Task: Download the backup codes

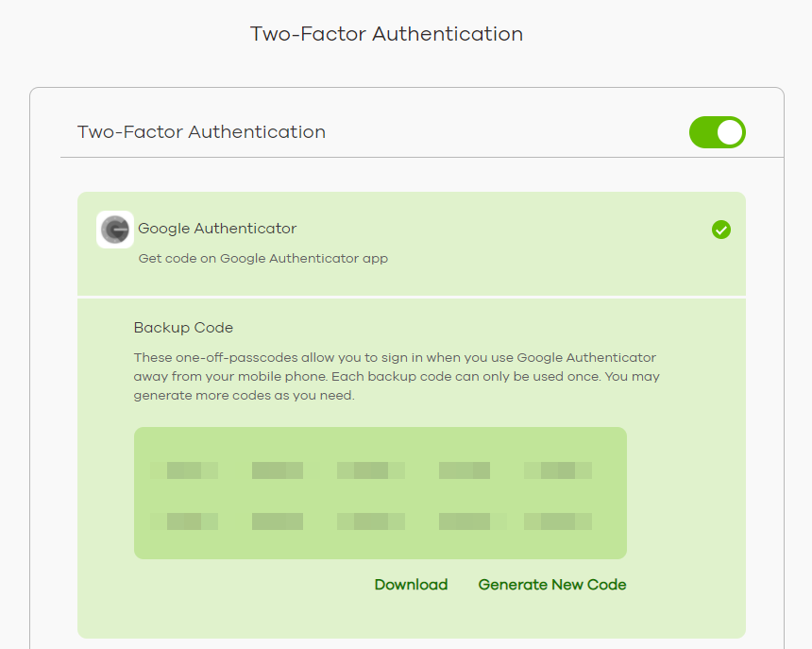Action: (x=411, y=584)
